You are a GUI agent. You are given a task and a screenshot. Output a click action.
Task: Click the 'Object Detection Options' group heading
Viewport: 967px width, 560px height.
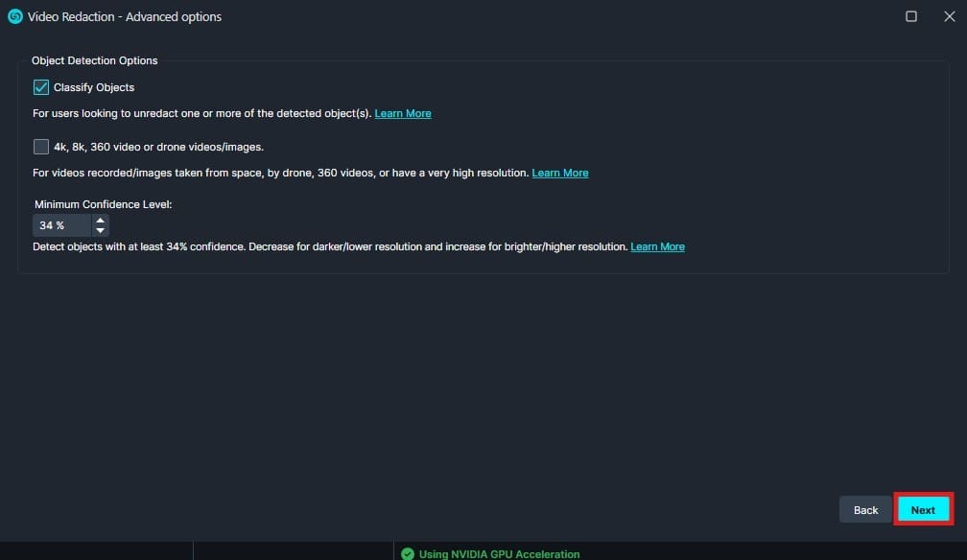pos(94,60)
